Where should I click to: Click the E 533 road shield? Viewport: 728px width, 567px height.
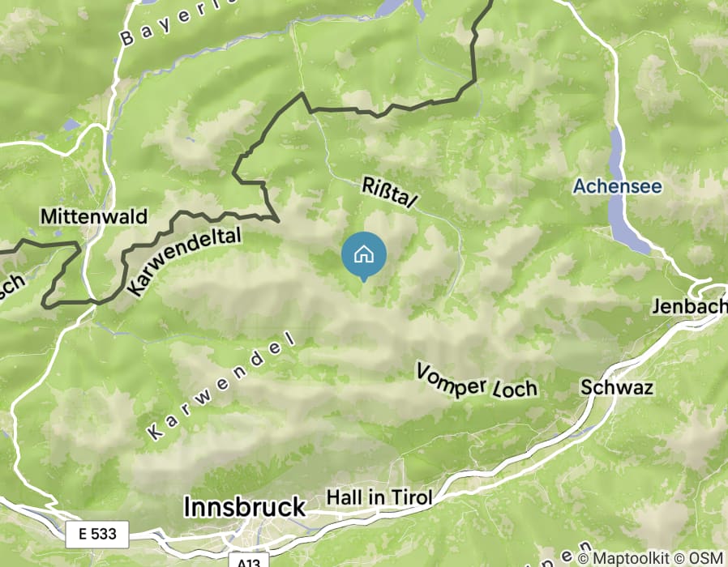97,534
